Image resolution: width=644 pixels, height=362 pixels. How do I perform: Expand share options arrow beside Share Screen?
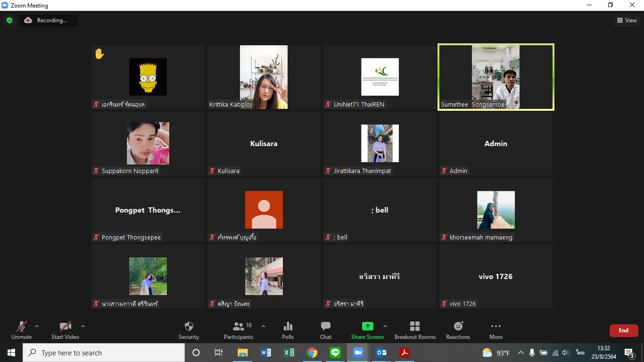coord(385,326)
